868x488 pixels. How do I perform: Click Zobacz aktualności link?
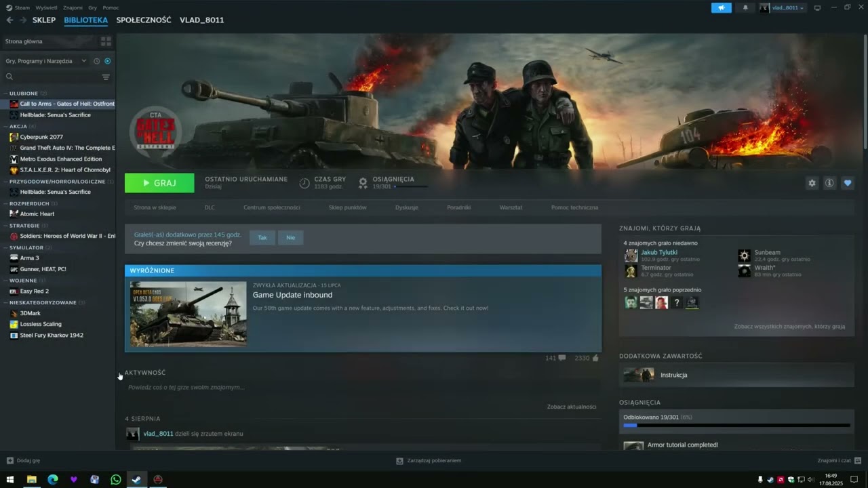572,407
